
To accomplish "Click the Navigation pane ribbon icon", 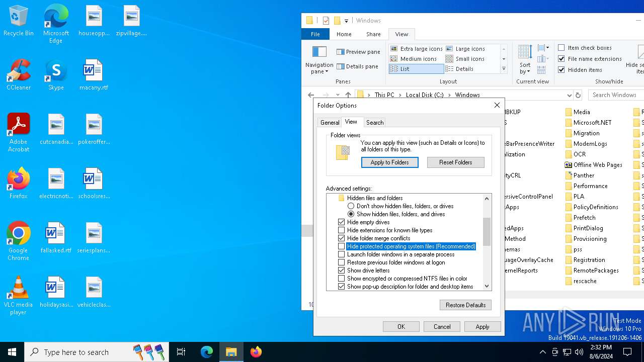I will (319, 59).
